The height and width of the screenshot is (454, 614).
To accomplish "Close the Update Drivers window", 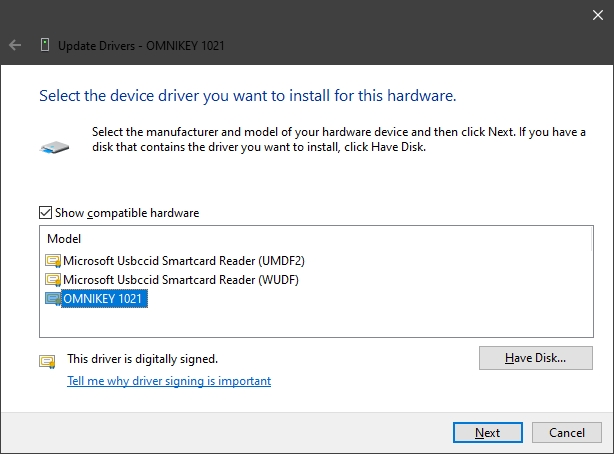I will [x=598, y=15].
